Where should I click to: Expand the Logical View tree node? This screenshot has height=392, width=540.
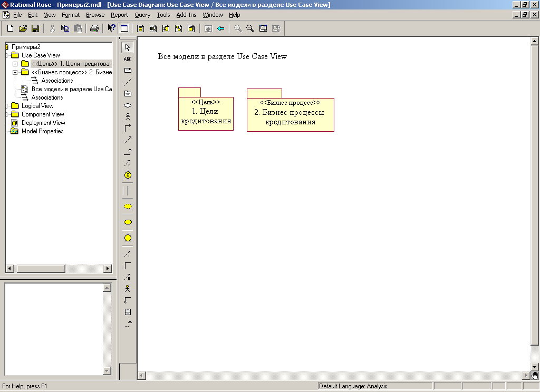click(x=6, y=106)
